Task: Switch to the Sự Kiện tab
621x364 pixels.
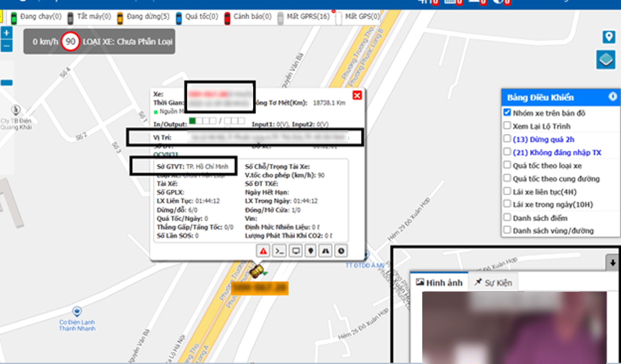Action: click(493, 282)
